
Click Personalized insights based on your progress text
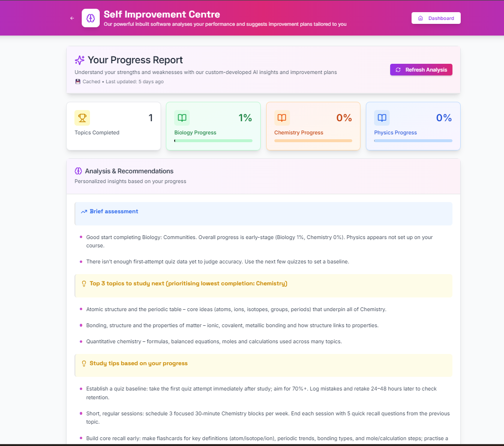[130, 182]
